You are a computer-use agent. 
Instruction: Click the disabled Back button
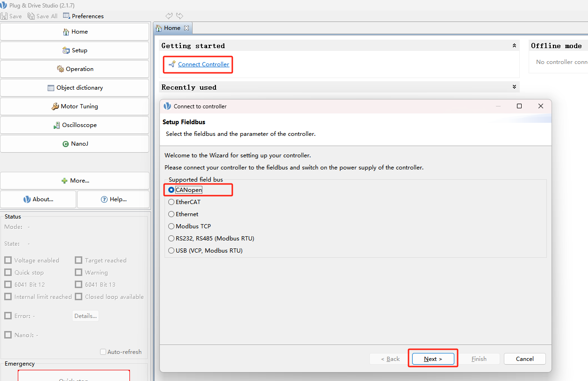pyautogui.click(x=390, y=359)
